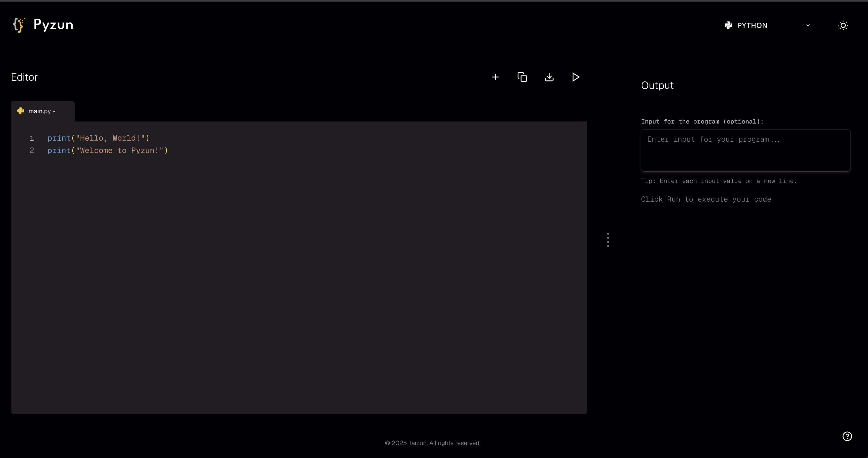The height and width of the screenshot is (458, 868).
Task: Click line number 2 in the gutter
Action: pyautogui.click(x=32, y=151)
